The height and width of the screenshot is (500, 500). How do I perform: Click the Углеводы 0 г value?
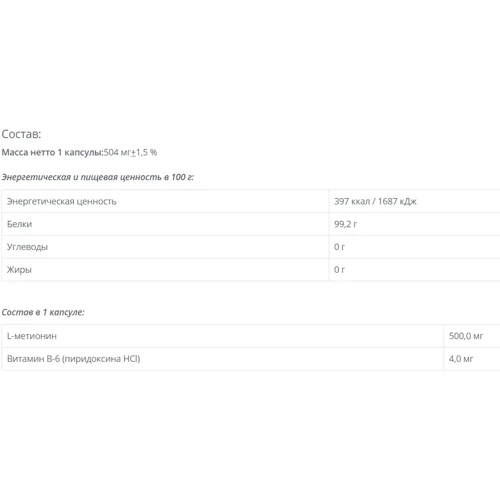coord(339,247)
